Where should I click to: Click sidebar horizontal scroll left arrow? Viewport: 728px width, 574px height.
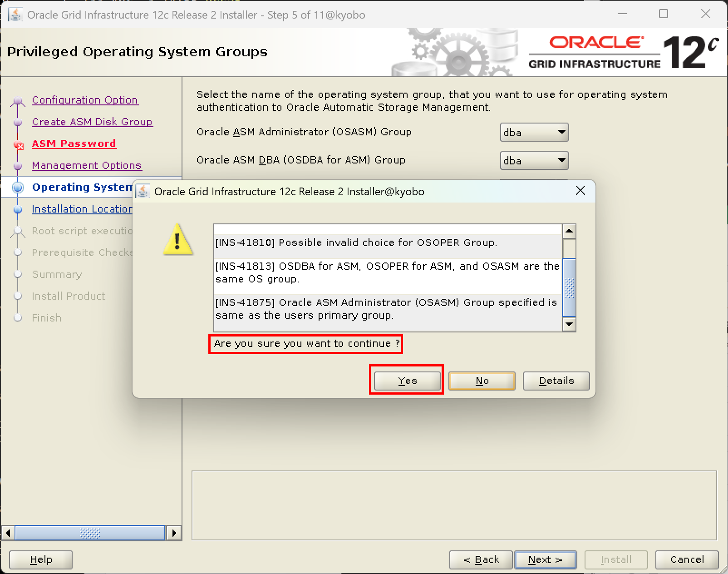point(8,533)
